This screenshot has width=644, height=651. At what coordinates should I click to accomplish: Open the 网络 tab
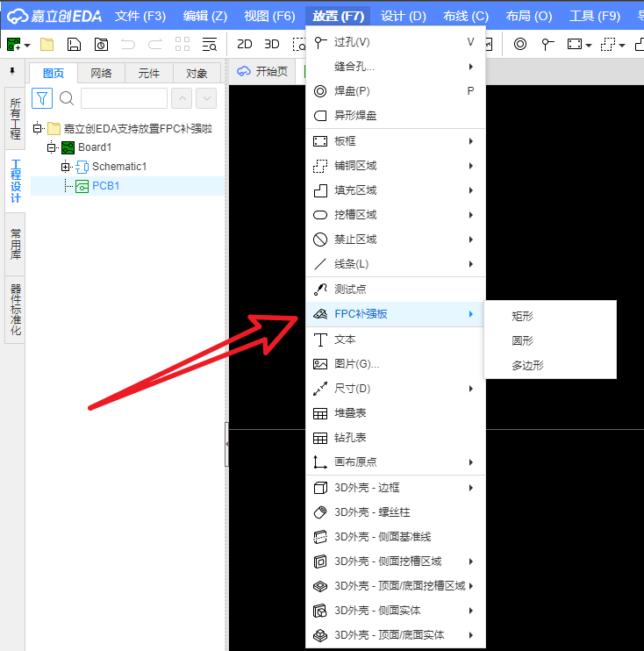click(101, 74)
